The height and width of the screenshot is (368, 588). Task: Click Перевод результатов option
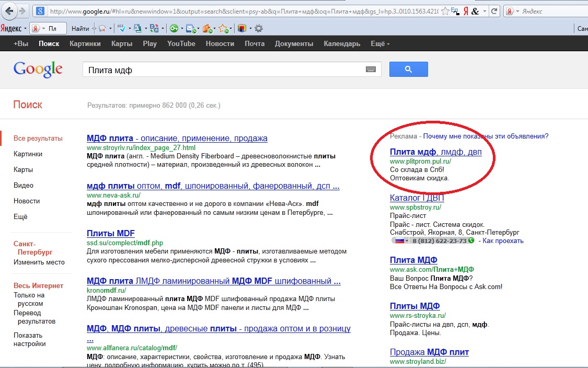(x=34, y=317)
